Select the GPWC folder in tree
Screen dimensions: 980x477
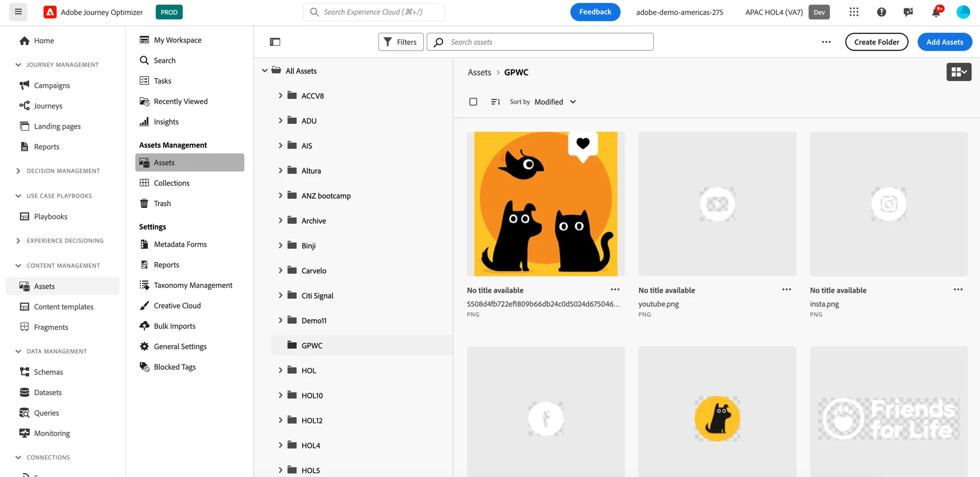[362, 345]
